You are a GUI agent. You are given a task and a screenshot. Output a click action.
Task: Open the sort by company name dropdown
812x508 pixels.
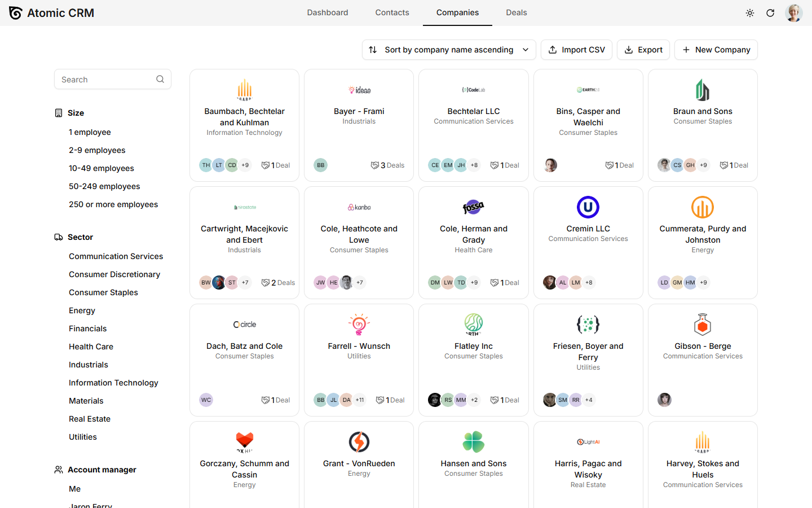(x=449, y=50)
